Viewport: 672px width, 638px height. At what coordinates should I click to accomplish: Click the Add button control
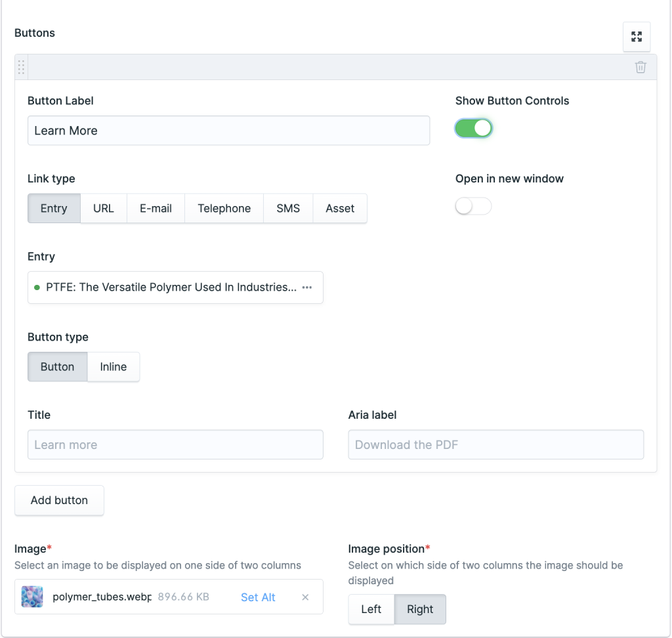[x=59, y=500]
